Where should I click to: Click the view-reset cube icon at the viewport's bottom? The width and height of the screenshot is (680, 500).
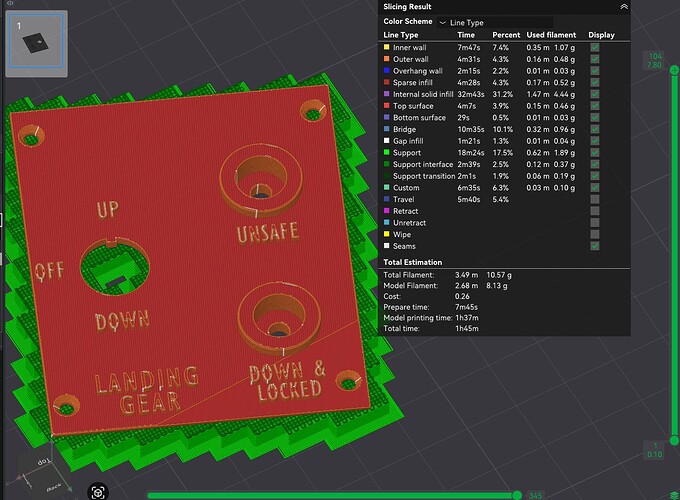coord(98,492)
